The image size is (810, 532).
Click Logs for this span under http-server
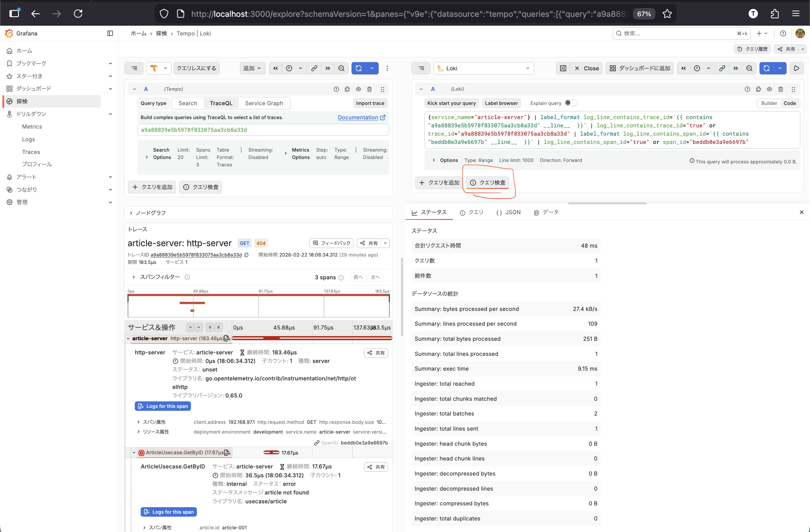pyautogui.click(x=163, y=406)
